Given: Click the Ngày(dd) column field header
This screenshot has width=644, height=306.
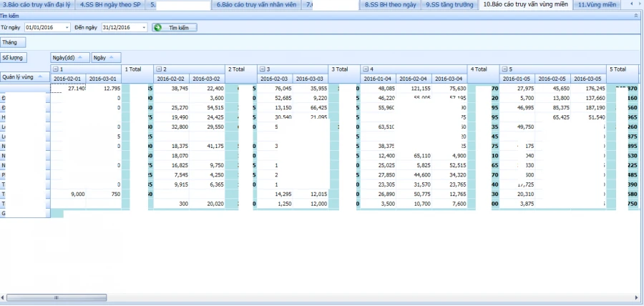Looking at the screenshot, I should pos(70,58).
